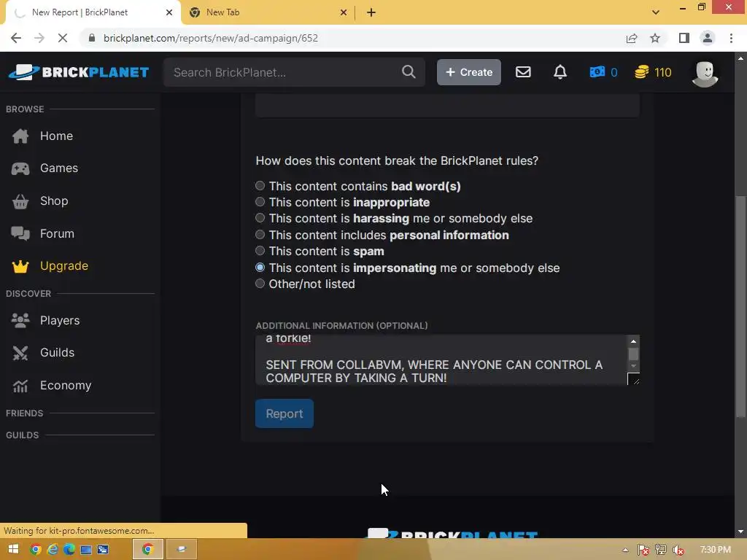Select the bad word(s) reason
Viewport: 747px width, 560px height.
point(260,186)
